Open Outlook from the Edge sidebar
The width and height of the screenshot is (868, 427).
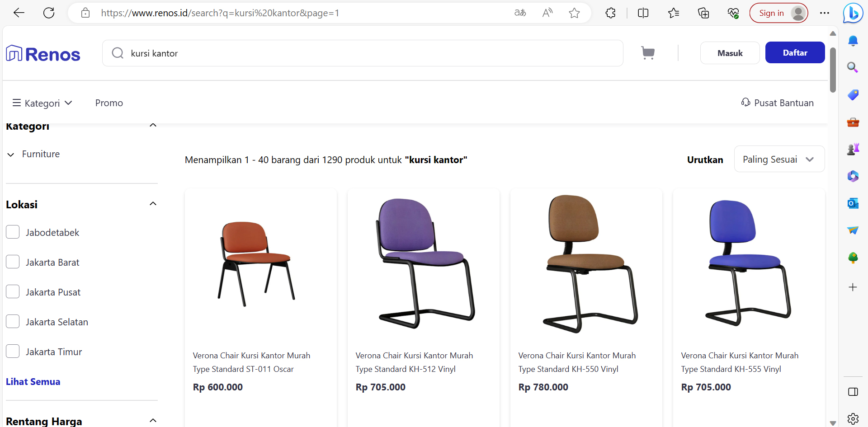point(853,203)
